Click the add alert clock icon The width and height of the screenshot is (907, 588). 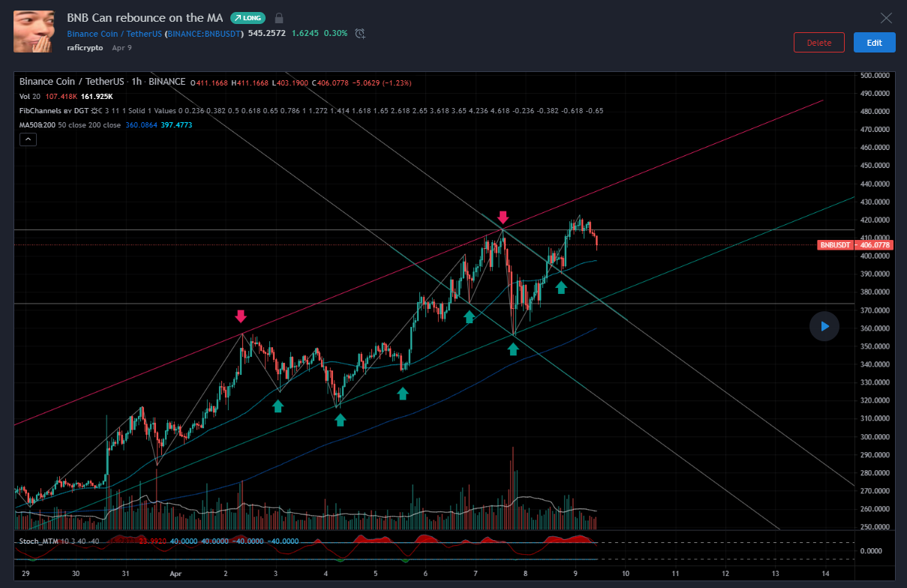click(360, 33)
